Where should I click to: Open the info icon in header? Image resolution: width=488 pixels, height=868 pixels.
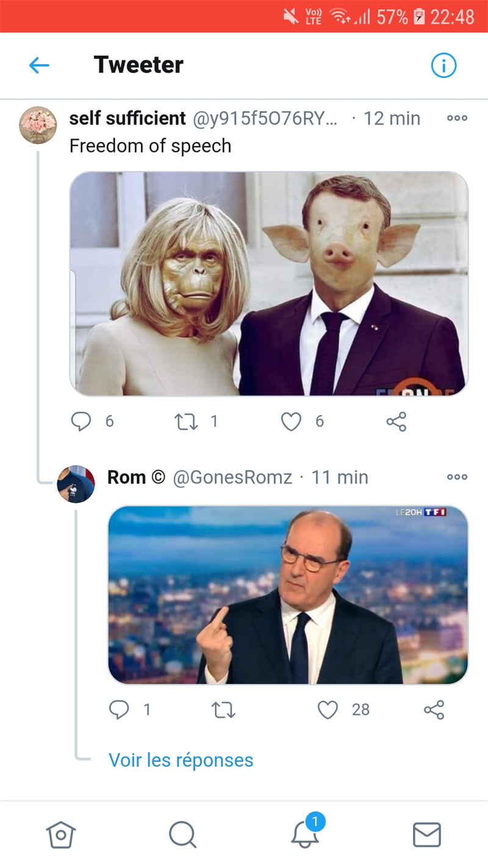tap(443, 65)
